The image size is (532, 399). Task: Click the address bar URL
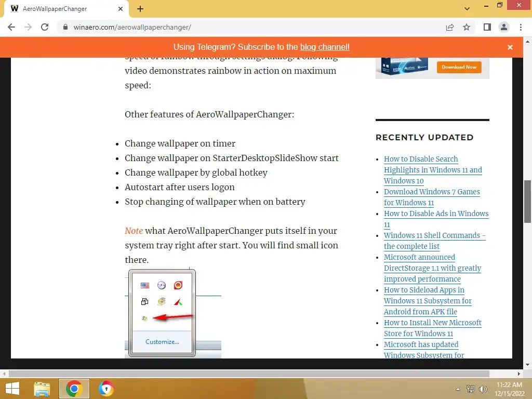[x=132, y=27]
